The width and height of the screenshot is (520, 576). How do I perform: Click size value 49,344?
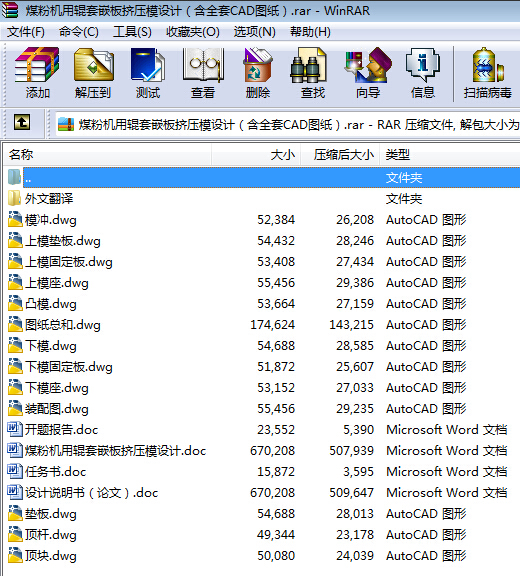click(276, 534)
